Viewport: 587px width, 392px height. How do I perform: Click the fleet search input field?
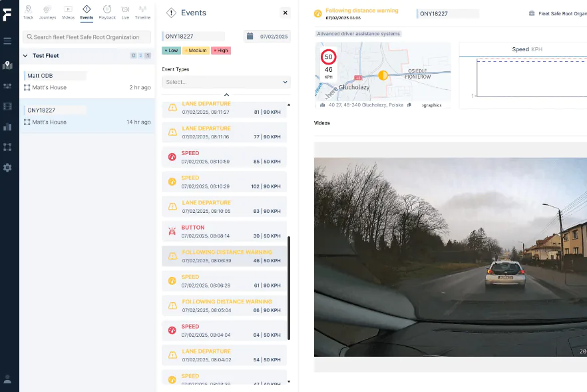[87, 37]
